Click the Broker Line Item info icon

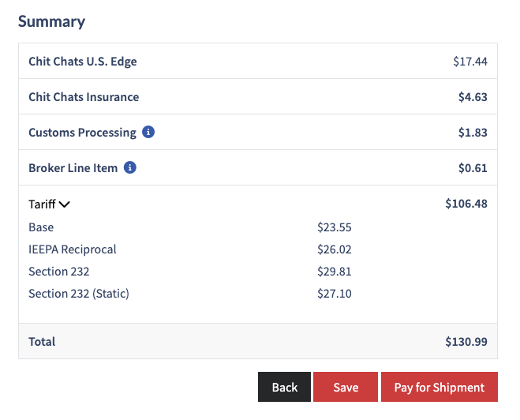130,167
